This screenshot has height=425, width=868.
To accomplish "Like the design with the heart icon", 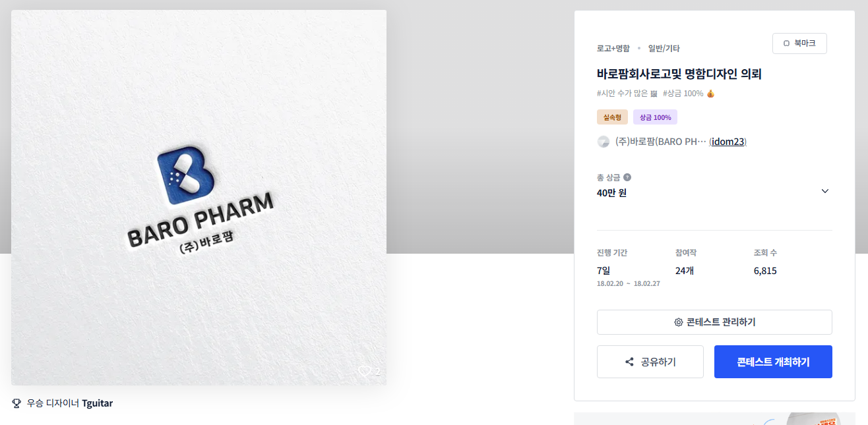I will 364,372.
